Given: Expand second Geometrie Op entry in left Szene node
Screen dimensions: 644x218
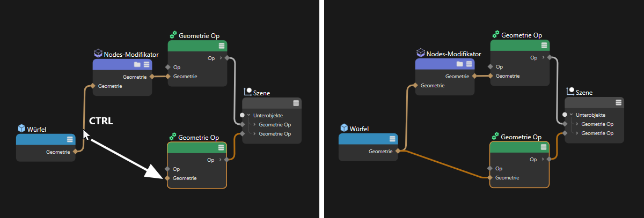Looking at the screenshot, I should [x=255, y=133].
